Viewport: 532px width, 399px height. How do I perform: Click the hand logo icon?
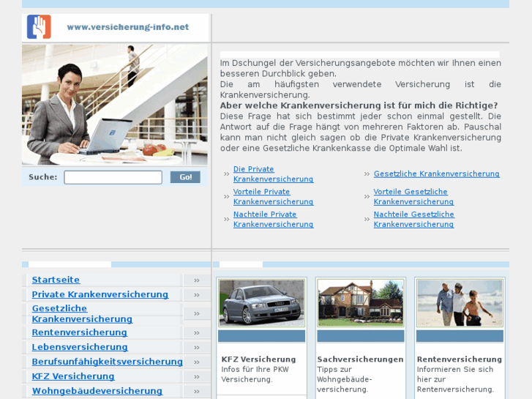[x=39, y=27]
